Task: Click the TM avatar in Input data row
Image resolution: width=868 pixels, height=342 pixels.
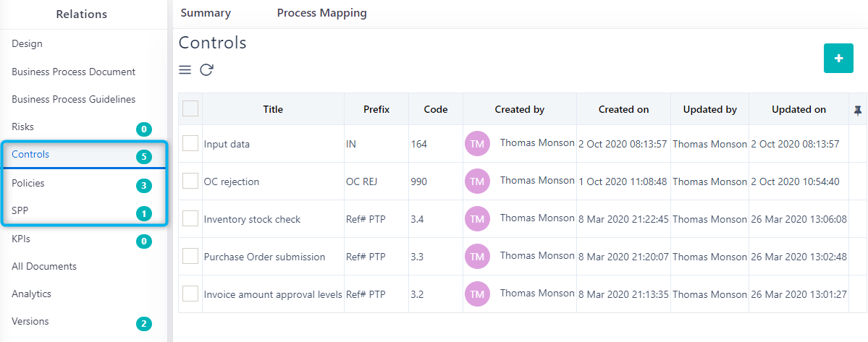Action: point(477,144)
